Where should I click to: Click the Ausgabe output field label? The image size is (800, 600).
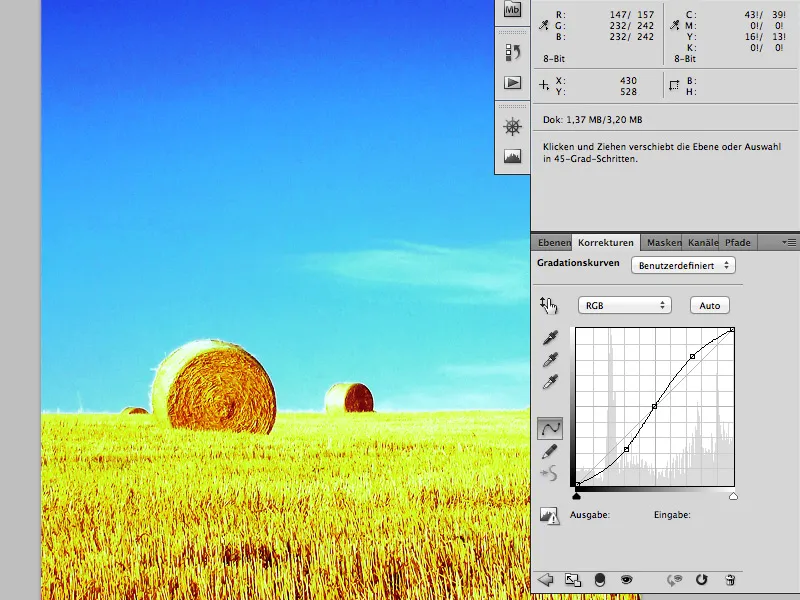[590, 515]
